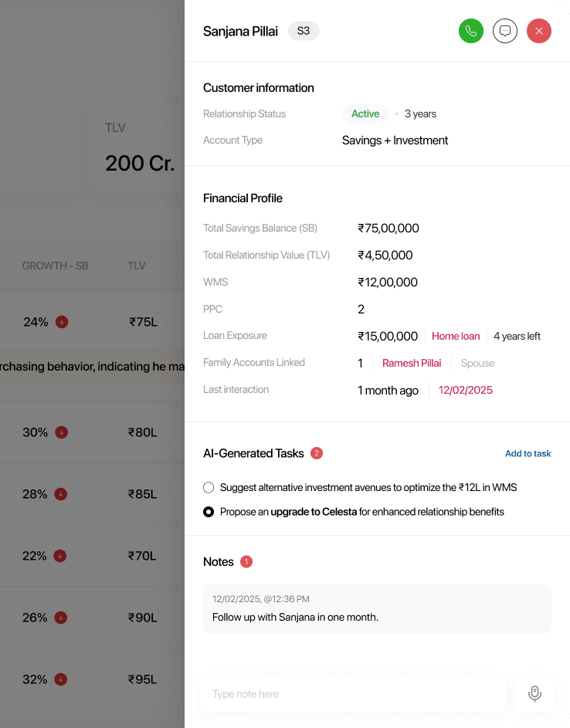Click the red down arrow beside 28%
570x728 pixels.
tap(62, 494)
